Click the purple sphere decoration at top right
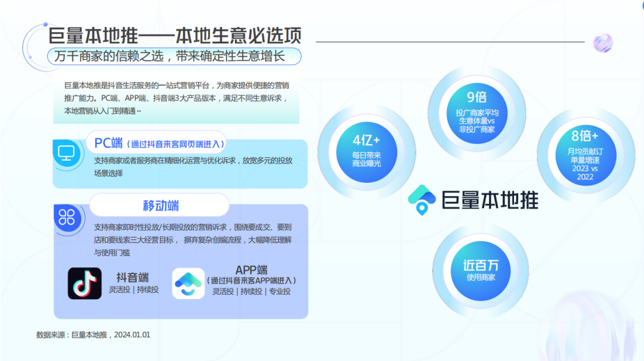The width and height of the screenshot is (644, 361). click(x=602, y=43)
